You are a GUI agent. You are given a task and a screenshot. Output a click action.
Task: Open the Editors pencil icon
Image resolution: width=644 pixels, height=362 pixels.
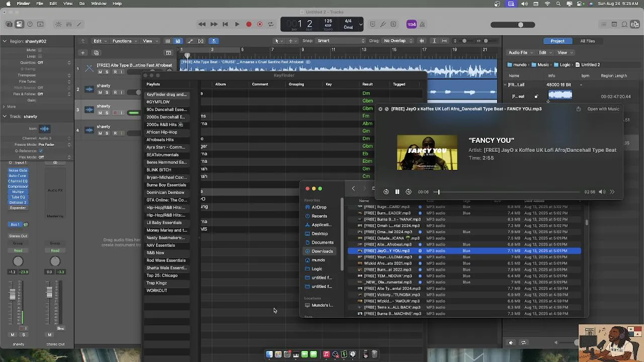(x=79, y=24)
